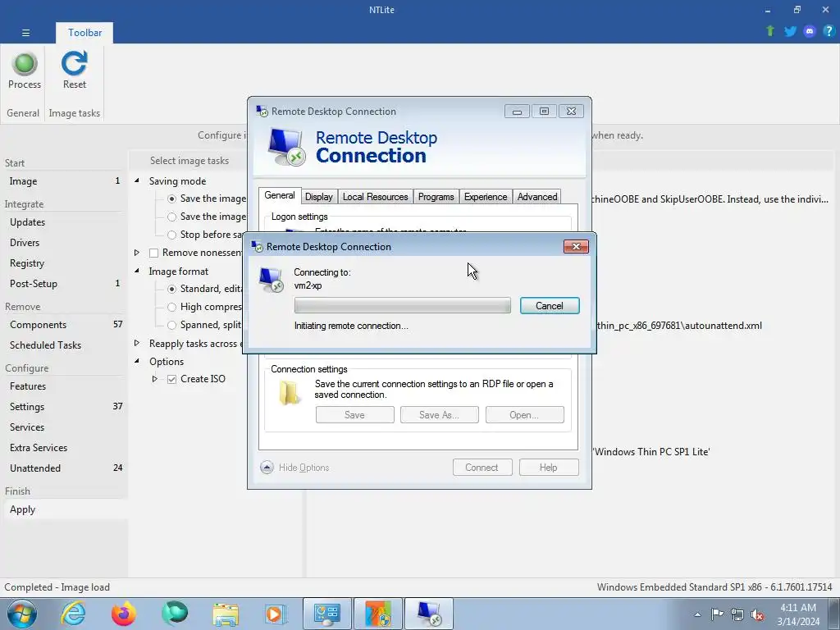Open the Discord icon link
This screenshot has height=630, width=840.
[810, 31]
